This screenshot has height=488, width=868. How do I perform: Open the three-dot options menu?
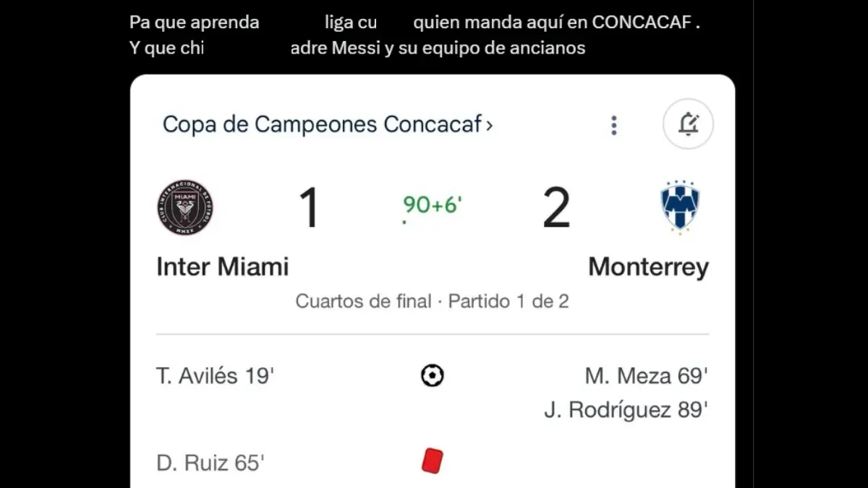coord(613,125)
